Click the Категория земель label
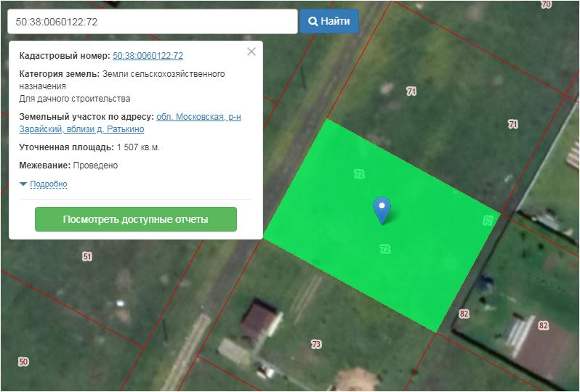Viewport: 580px width, 392px height. coord(59,74)
